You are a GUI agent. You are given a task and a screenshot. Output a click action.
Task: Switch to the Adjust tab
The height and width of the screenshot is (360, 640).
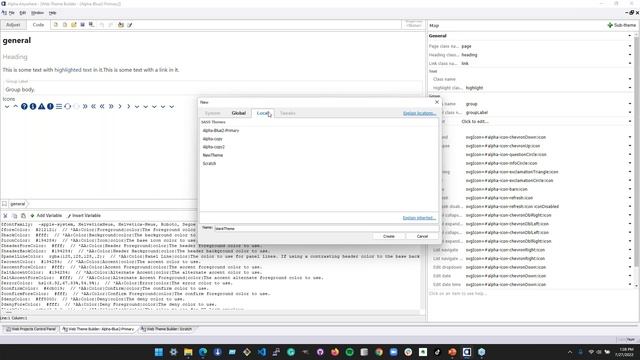pyautogui.click(x=13, y=25)
